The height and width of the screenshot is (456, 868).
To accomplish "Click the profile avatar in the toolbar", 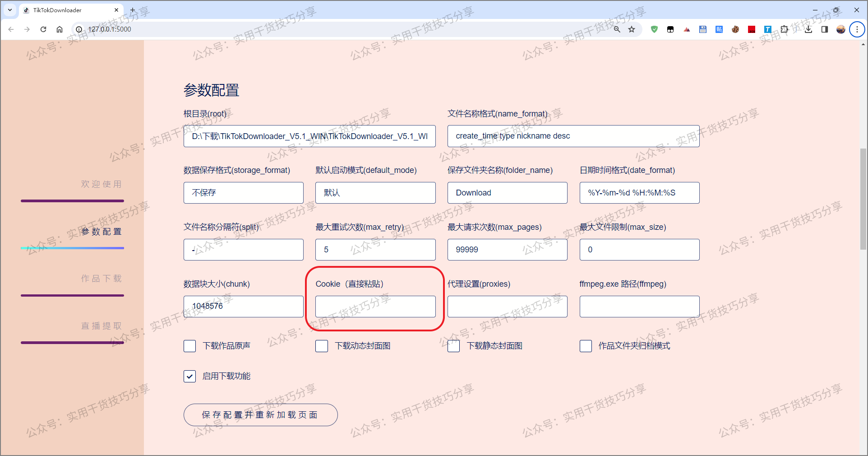I will click(x=840, y=29).
